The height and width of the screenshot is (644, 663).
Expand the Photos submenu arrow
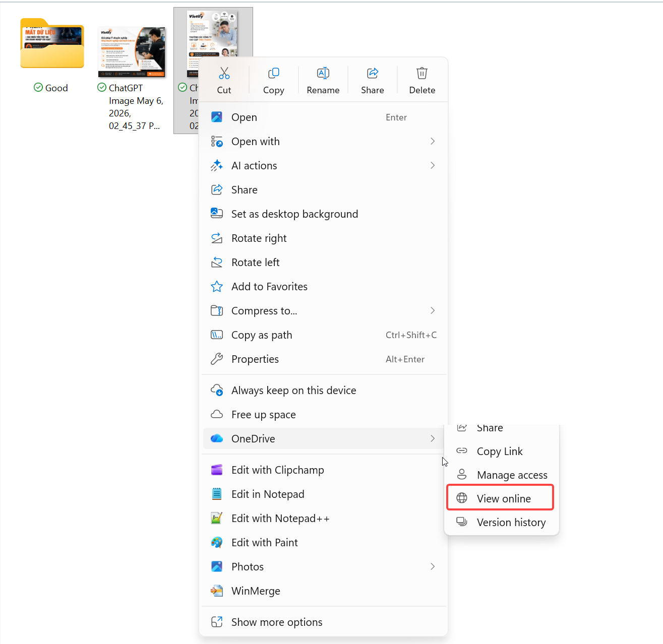[x=433, y=566]
